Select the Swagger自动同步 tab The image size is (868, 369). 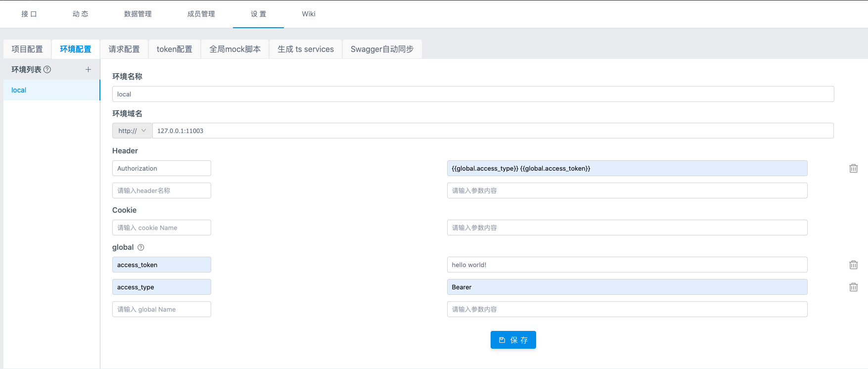(x=382, y=49)
